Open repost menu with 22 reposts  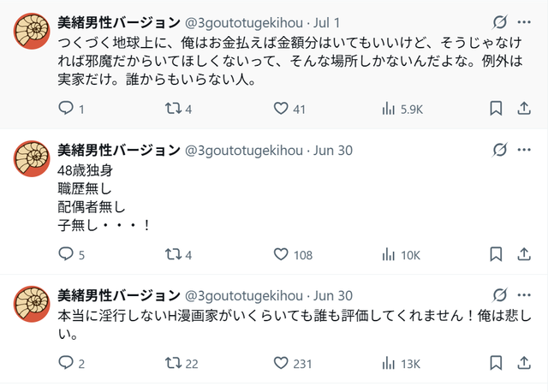[x=173, y=363]
